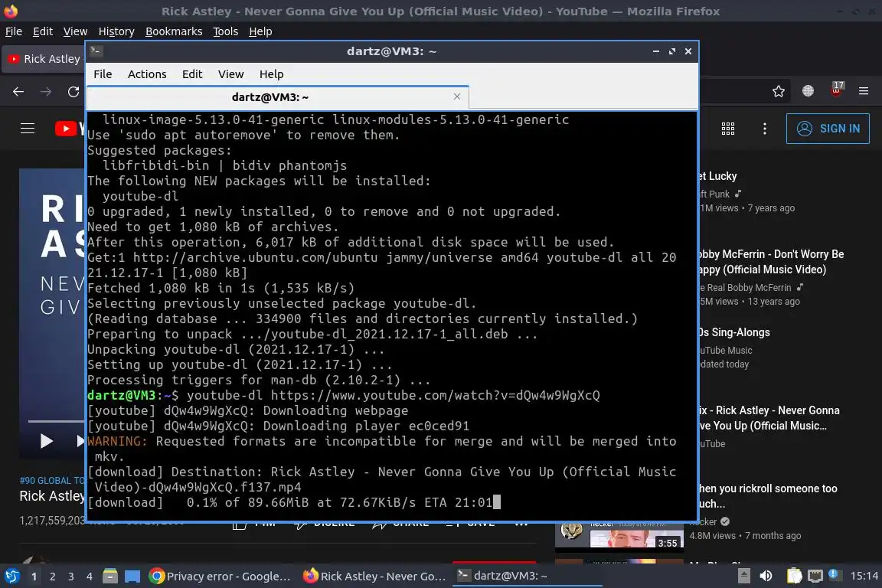The image size is (882, 588).
Task: Open the Sing-Alongs playlist
Action: [734, 332]
